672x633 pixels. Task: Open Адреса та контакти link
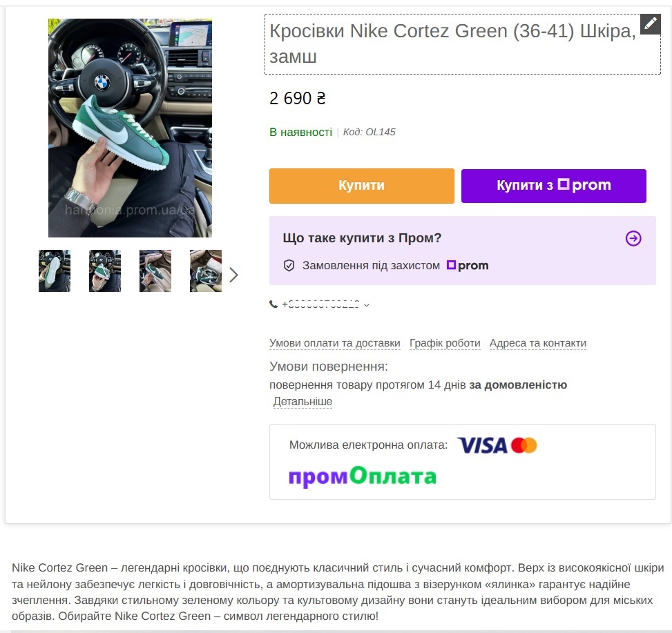click(538, 344)
